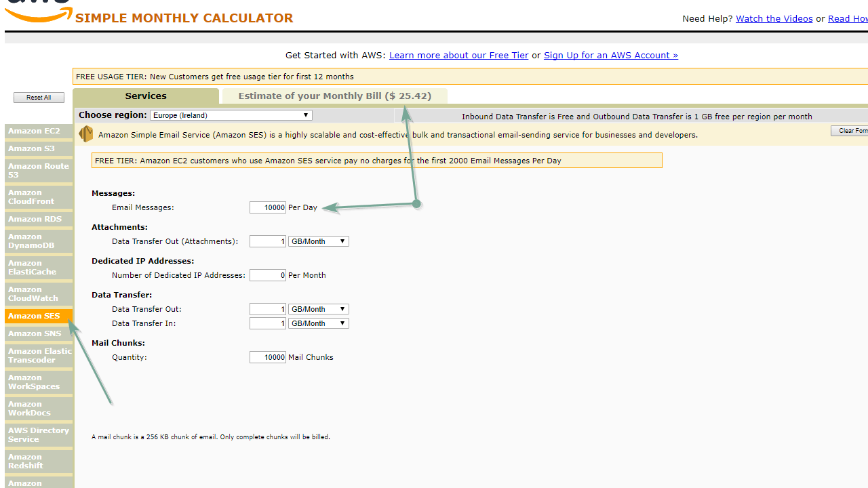Image resolution: width=868 pixels, height=488 pixels.
Task: Open the Learn more about Free Tier link
Action: [459, 56]
